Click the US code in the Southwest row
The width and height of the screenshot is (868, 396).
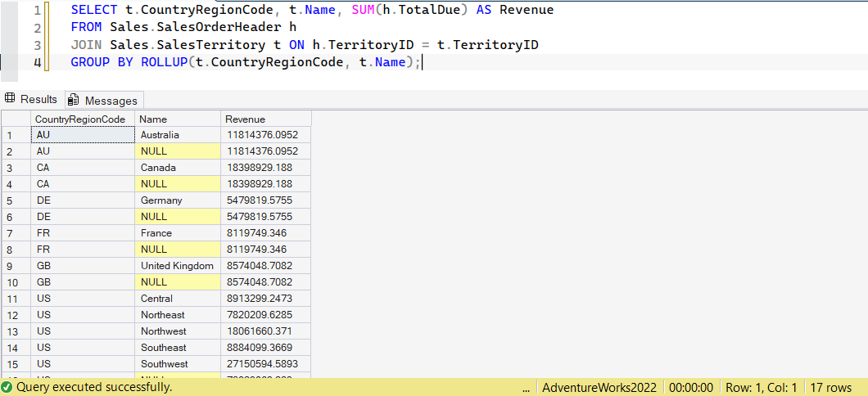(x=83, y=364)
